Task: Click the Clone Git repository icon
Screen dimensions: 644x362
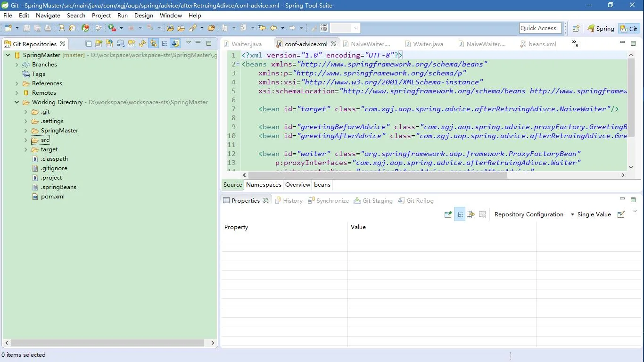Action: pos(109,43)
